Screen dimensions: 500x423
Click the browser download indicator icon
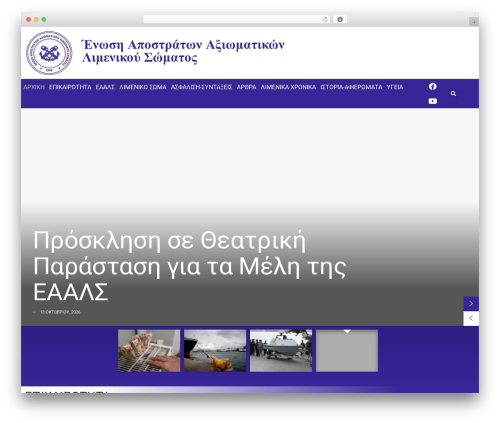tap(340, 20)
